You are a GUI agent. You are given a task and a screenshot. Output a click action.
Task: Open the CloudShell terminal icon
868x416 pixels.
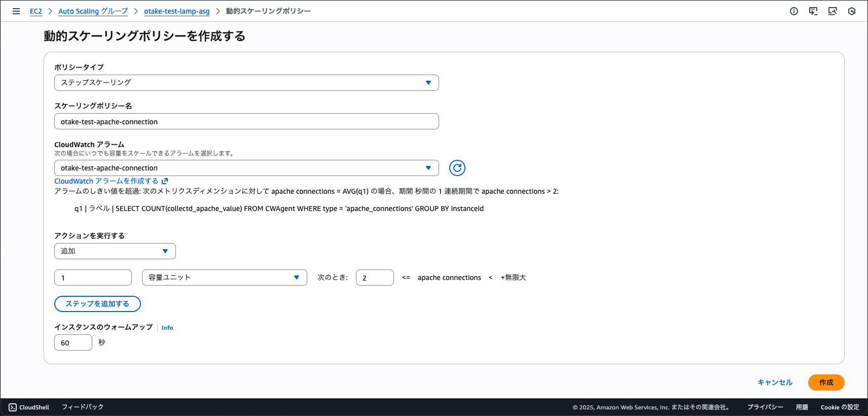click(13, 407)
